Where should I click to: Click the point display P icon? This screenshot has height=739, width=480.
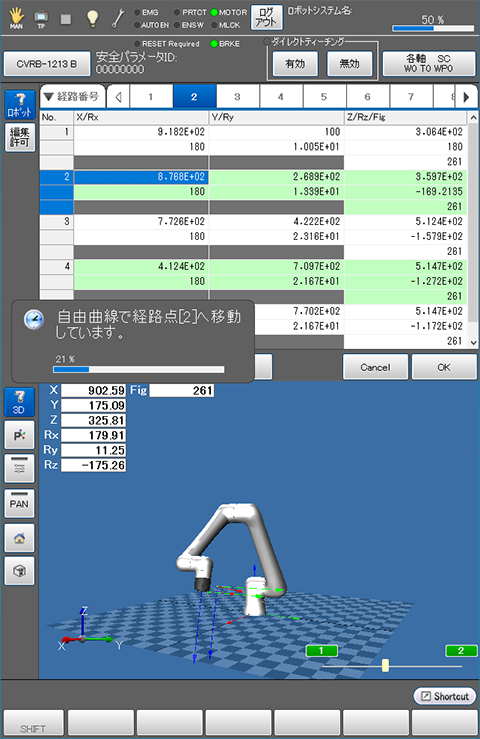19,435
